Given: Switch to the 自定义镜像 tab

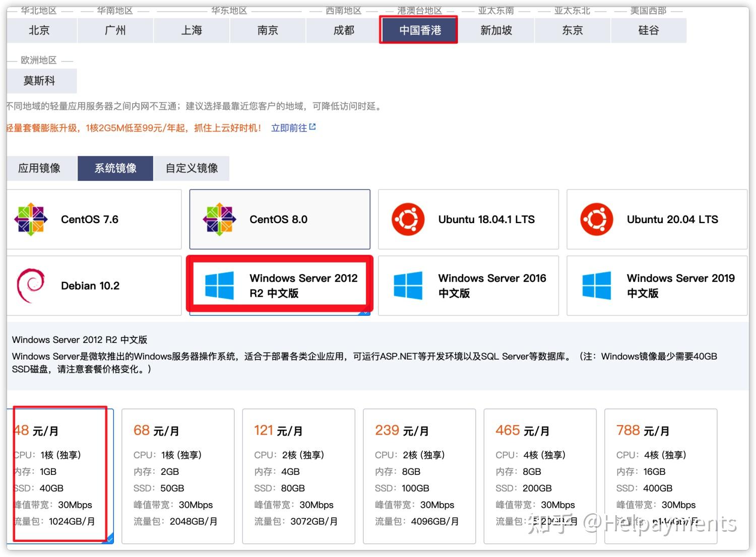Looking at the screenshot, I should (x=192, y=168).
